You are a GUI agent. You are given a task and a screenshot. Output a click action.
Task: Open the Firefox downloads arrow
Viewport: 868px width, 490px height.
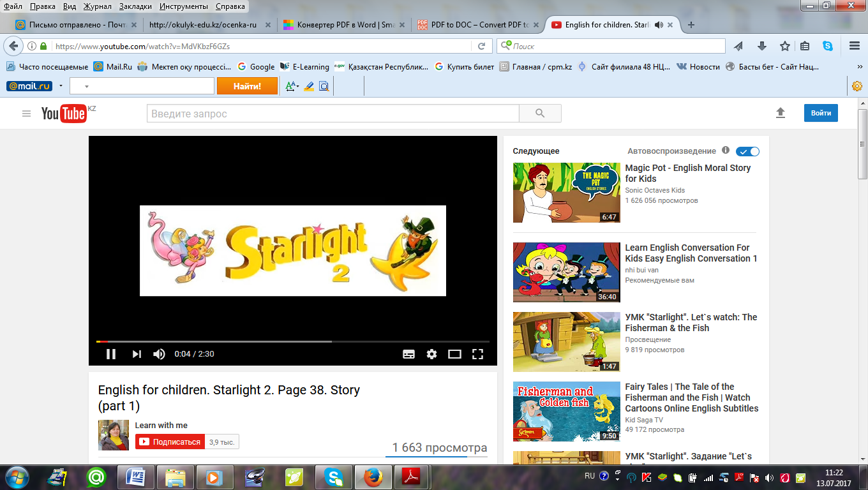[x=761, y=46]
